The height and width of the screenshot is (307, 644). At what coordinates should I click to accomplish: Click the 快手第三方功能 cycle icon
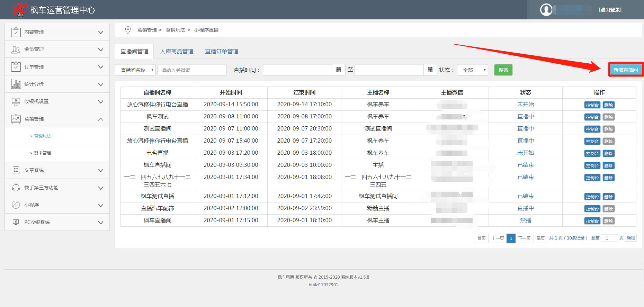coord(16,187)
